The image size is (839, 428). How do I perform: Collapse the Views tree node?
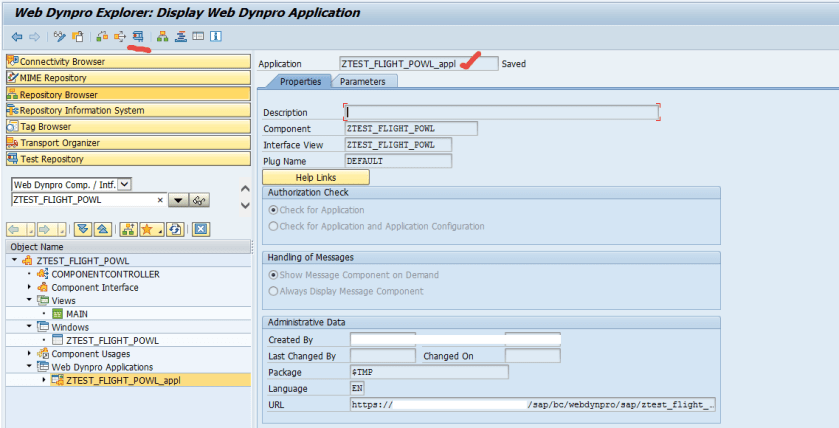click(30, 300)
